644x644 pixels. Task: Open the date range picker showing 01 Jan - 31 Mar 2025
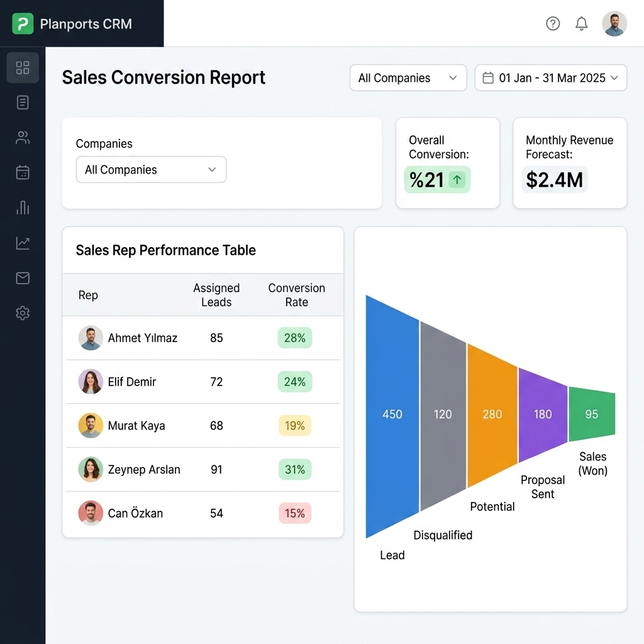tap(550, 77)
